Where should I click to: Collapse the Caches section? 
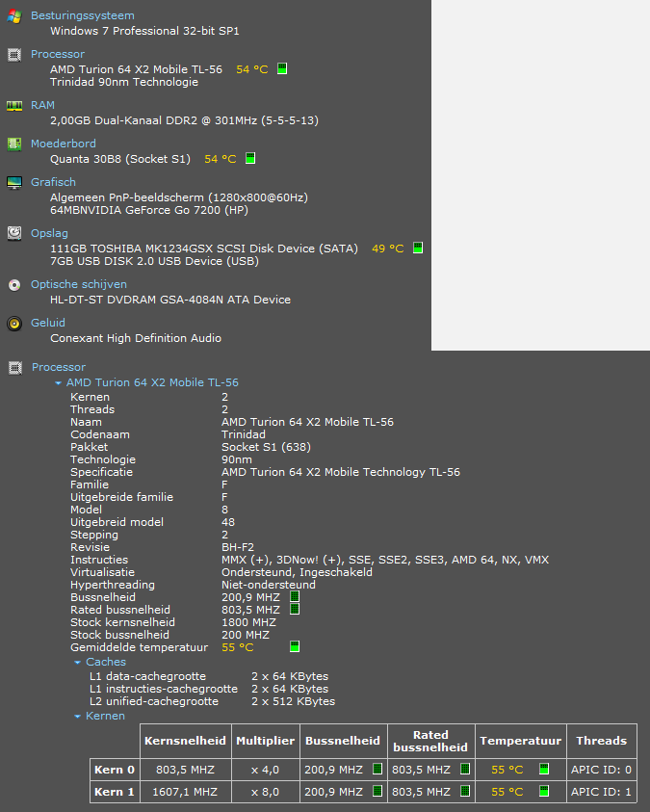coord(78,663)
